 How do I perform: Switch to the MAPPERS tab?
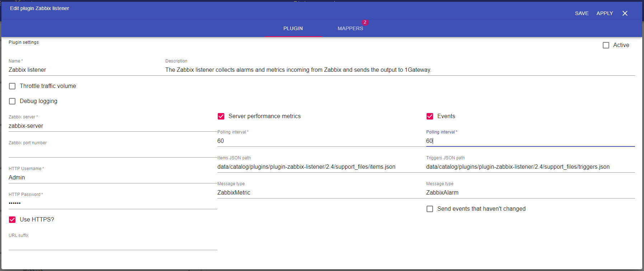350,28
